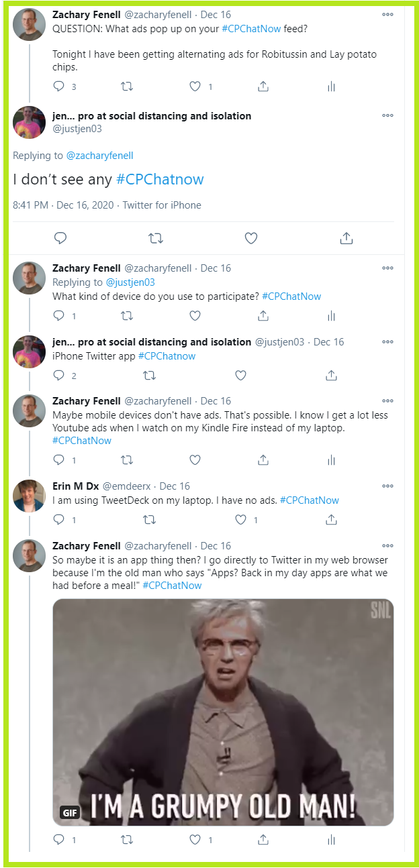Open the @zacharyfenell mention in jen's reply

[99, 155]
